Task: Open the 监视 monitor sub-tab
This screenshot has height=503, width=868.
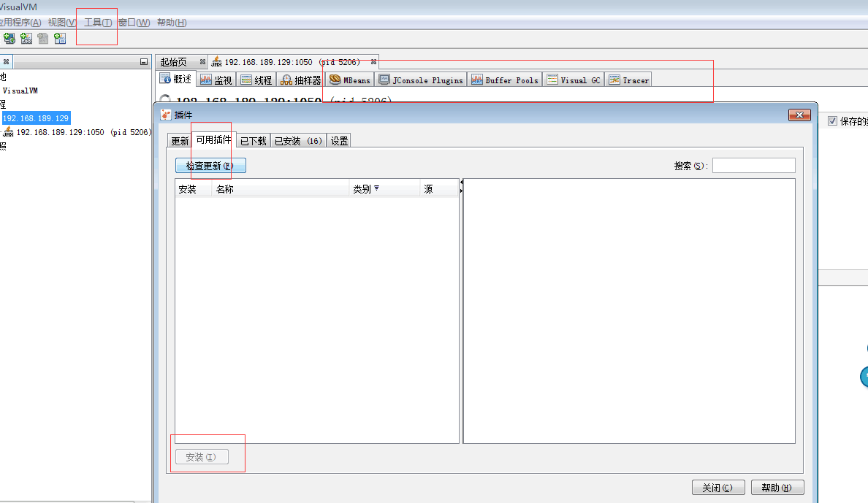Action: [216, 80]
